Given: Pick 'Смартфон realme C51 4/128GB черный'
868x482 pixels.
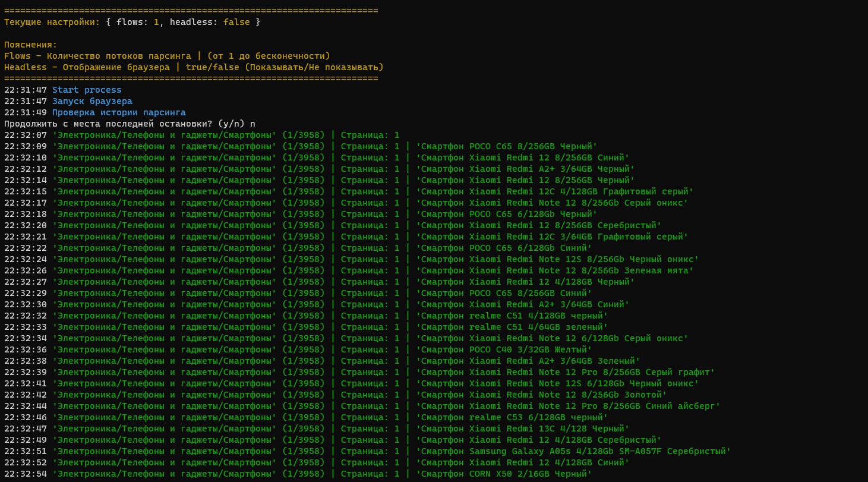Looking at the screenshot, I should tap(512, 316).
